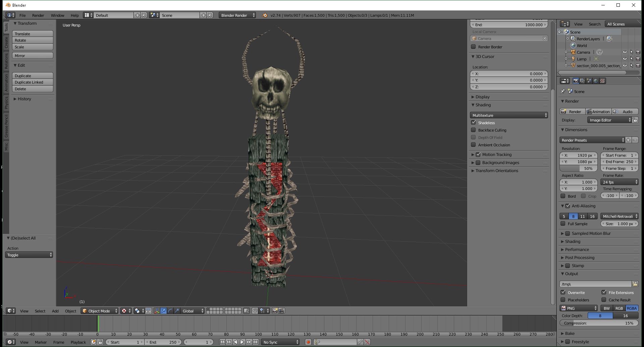644x347 pixels.
Task: Hide the Lamp object in viewport
Action: click(x=625, y=59)
